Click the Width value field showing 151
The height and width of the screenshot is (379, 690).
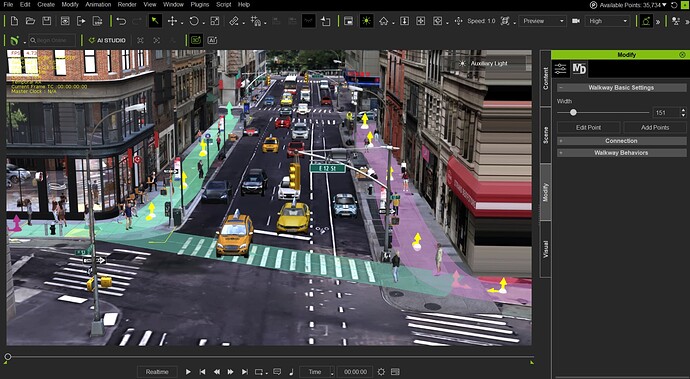point(666,113)
